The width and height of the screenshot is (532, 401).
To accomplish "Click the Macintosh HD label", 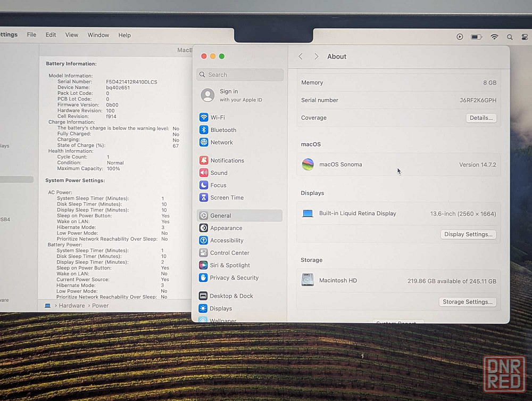I will (338, 281).
